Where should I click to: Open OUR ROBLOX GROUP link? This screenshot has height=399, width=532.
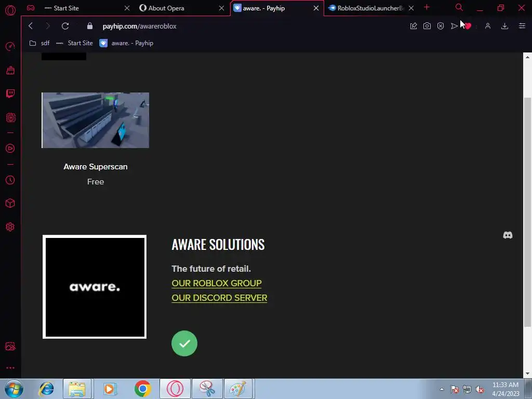217,283
